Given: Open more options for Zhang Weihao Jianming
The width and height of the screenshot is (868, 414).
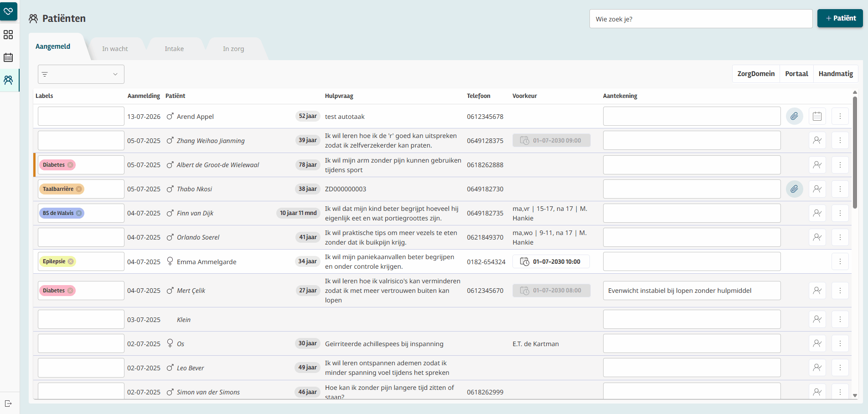Looking at the screenshot, I should click(x=840, y=140).
